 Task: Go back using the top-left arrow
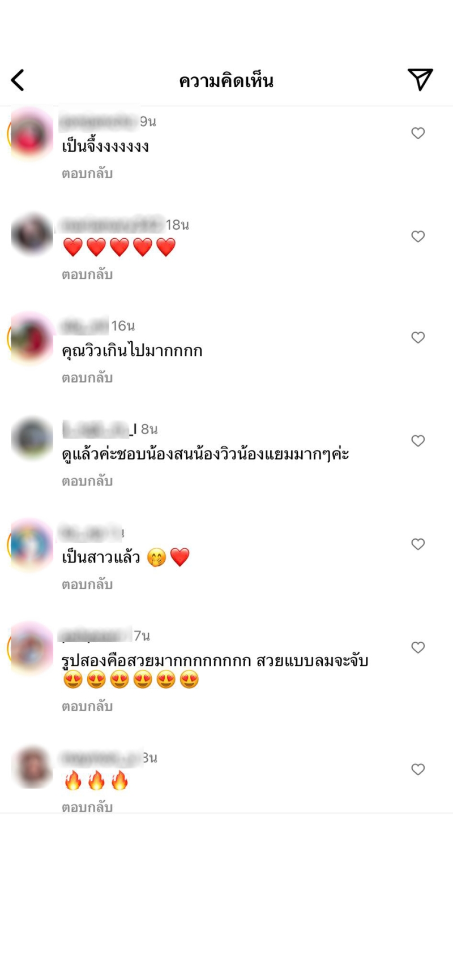click(18, 80)
